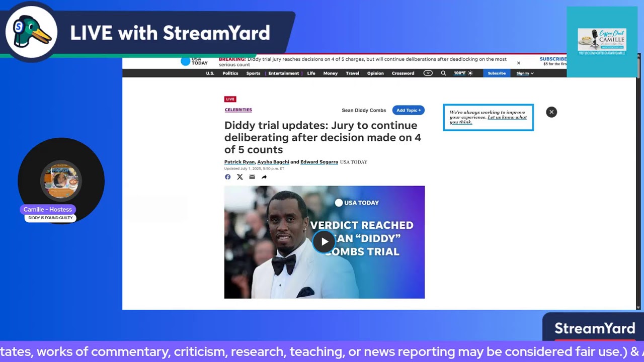Share article via email icon
The width and height of the screenshot is (644, 362).
pyautogui.click(x=252, y=177)
